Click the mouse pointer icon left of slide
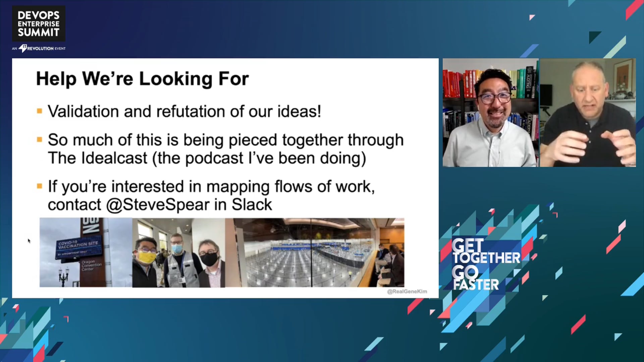The height and width of the screenshot is (362, 644). 29,241
